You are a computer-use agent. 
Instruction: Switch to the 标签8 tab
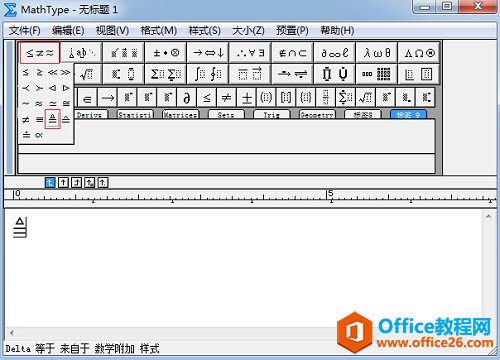pos(363,115)
